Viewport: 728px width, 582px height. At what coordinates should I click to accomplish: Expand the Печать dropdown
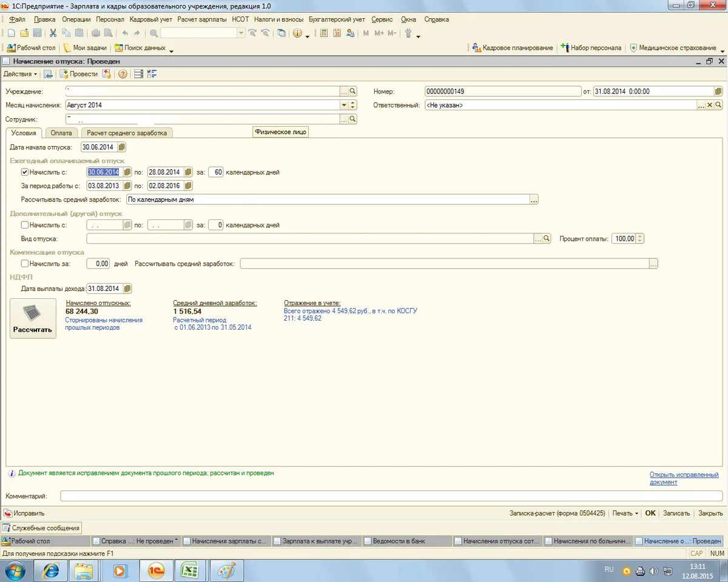(x=625, y=513)
